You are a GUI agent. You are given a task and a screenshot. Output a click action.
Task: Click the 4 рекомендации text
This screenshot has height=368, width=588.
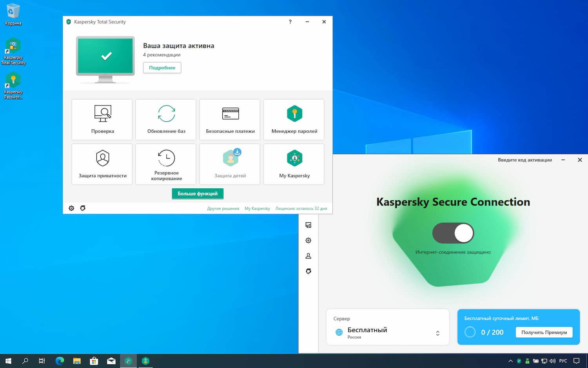pyautogui.click(x=162, y=55)
